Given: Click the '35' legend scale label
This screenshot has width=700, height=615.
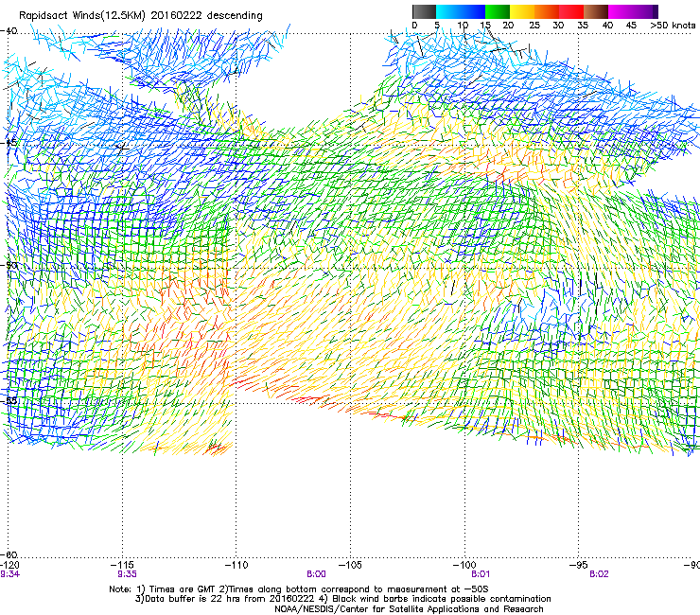Looking at the screenshot, I should pos(583,26).
